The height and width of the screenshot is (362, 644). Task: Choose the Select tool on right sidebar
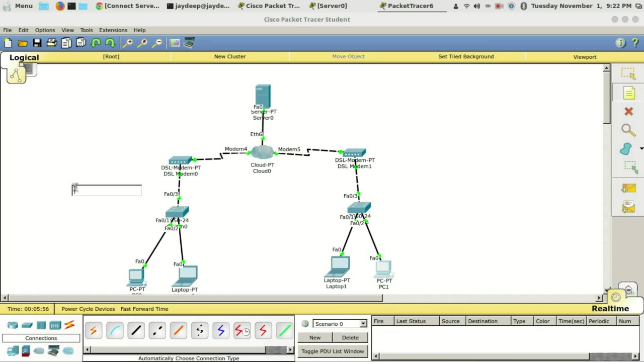tap(628, 74)
